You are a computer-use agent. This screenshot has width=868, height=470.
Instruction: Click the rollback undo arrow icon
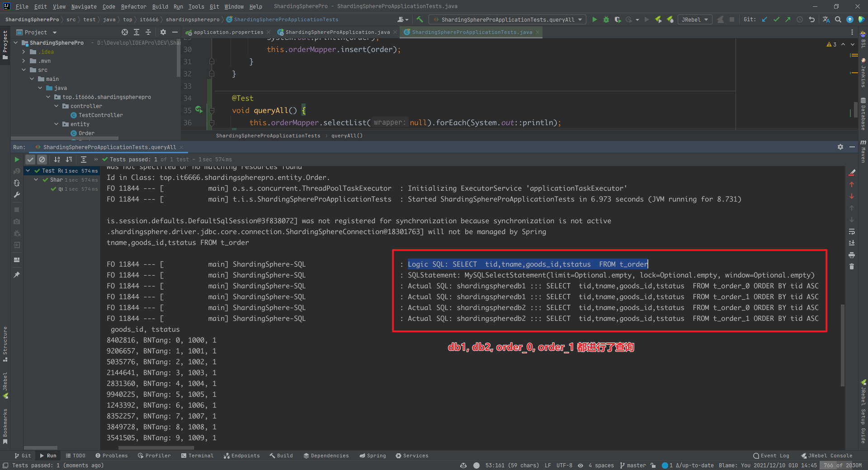coord(811,19)
